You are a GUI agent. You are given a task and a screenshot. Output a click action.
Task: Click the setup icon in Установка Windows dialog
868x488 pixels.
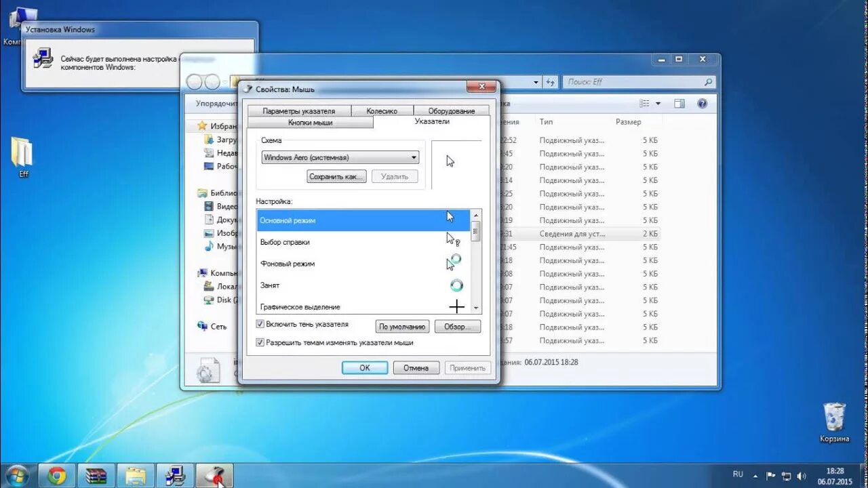pos(43,58)
